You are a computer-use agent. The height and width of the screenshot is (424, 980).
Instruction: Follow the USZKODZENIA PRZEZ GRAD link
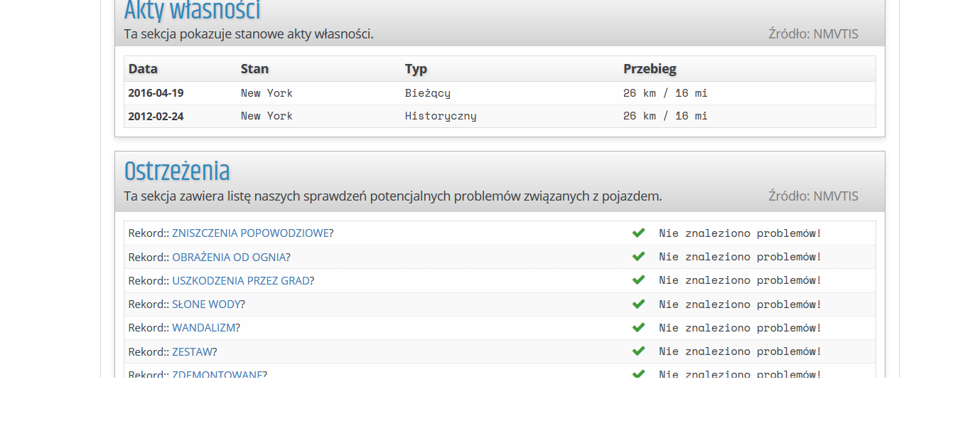240,281
